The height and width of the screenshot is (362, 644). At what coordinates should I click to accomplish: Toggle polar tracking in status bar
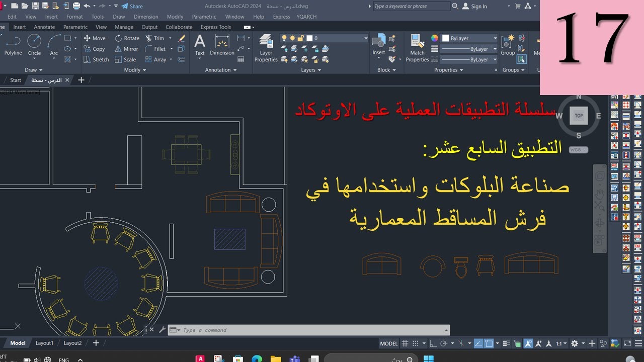pyautogui.click(x=444, y=343)
